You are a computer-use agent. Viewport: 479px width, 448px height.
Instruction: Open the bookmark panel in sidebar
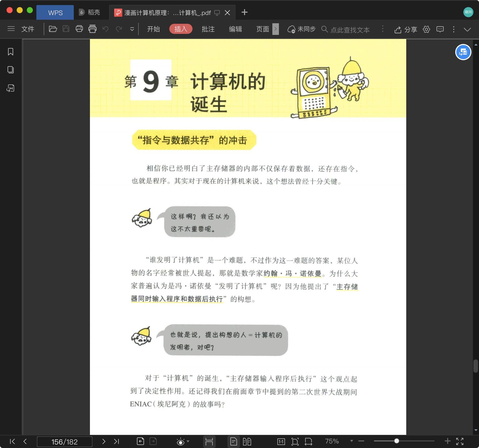pyautogui.click(x=11, y=52)
